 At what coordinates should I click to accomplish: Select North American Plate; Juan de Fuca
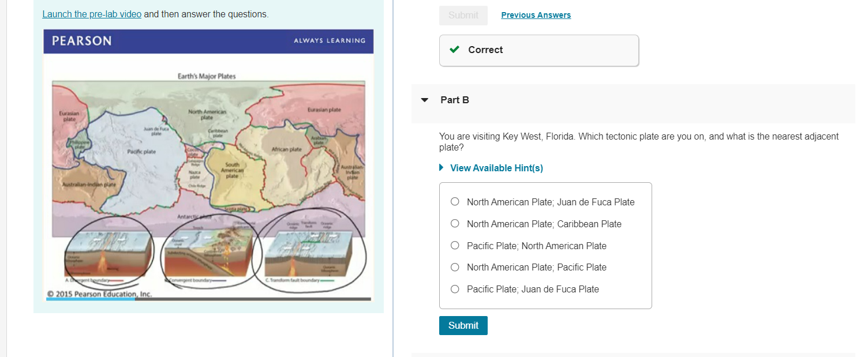pyautogui.click(x=455, y=202)
